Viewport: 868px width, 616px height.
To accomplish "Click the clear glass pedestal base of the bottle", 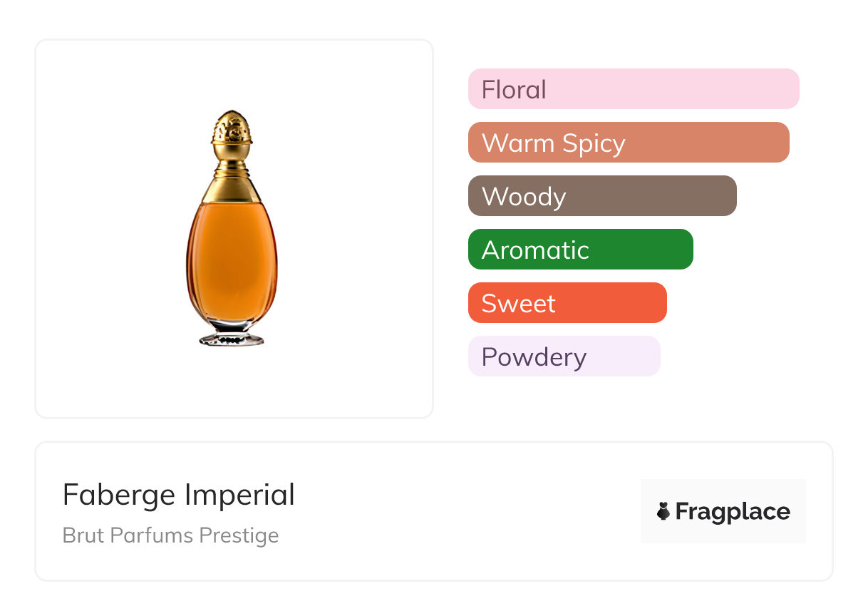I will [x=231, y=337].
